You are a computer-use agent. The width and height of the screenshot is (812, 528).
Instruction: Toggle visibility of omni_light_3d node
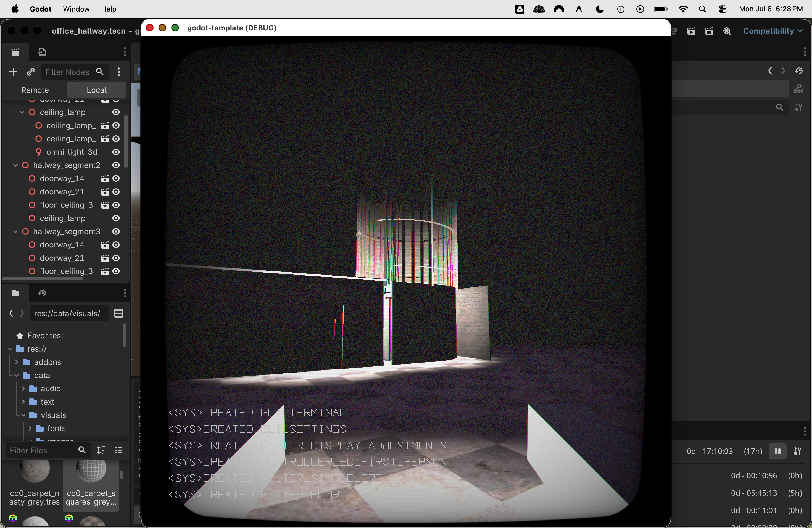point(116,152)
